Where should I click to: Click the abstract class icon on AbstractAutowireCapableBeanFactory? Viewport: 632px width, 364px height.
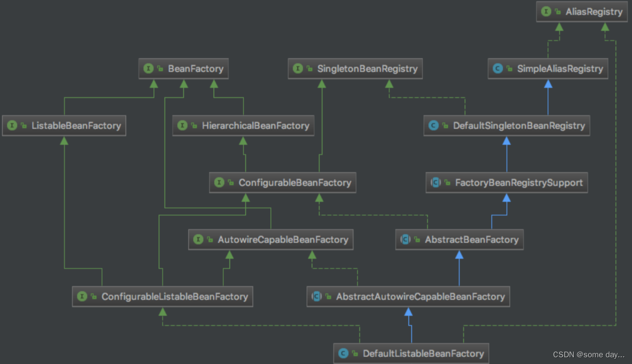coord(316,296)
